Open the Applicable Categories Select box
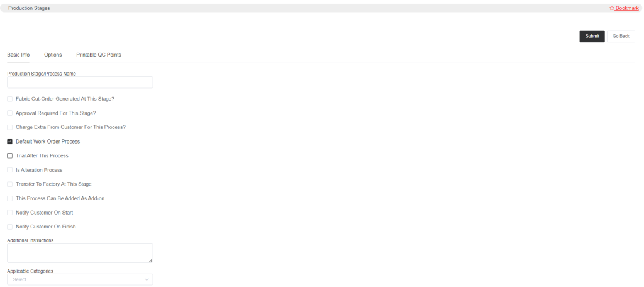The height and width of the screenshot is (287, 644). [x=80, y=279]
